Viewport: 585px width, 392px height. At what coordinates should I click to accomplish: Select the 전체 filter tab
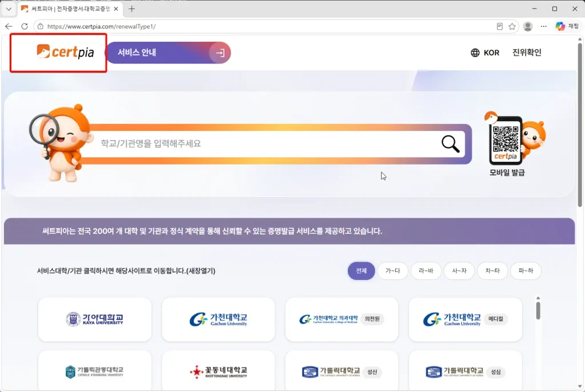361,271
